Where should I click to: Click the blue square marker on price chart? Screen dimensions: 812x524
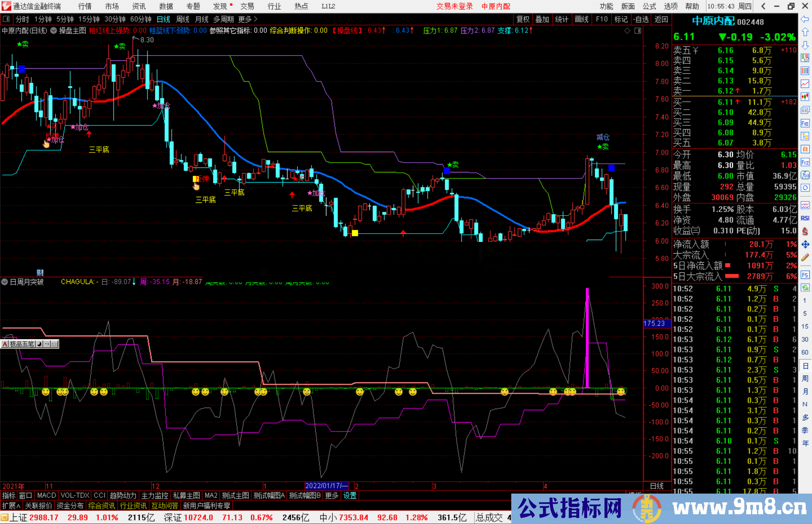[x=21, y=69]
